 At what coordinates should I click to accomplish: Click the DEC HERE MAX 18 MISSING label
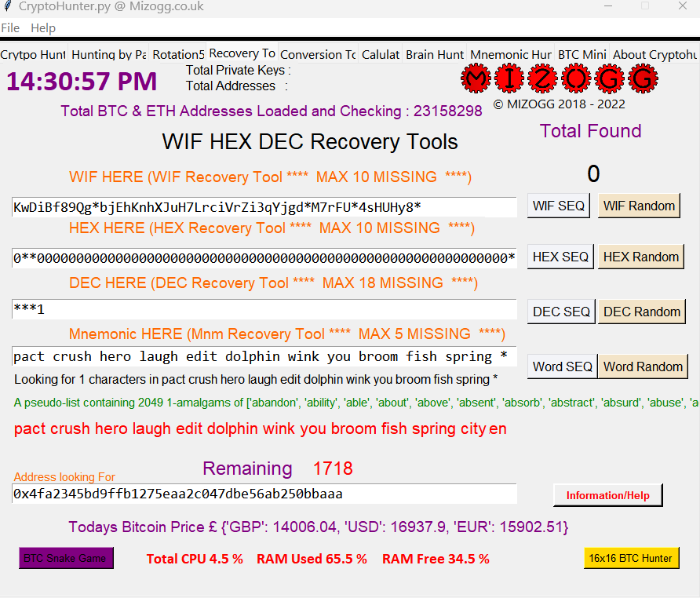coord(273,283)
